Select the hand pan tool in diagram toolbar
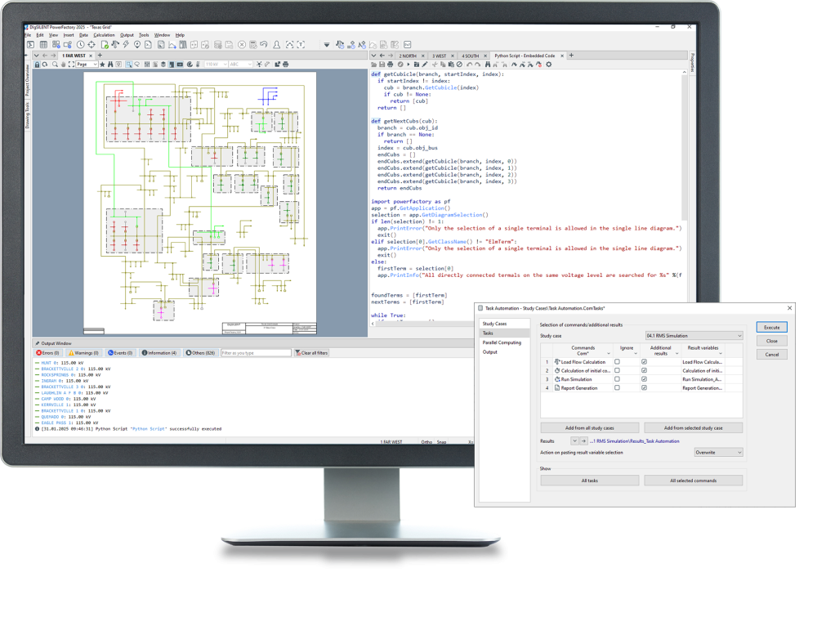This screenshot has width=817, height=644. coord(63,65)
